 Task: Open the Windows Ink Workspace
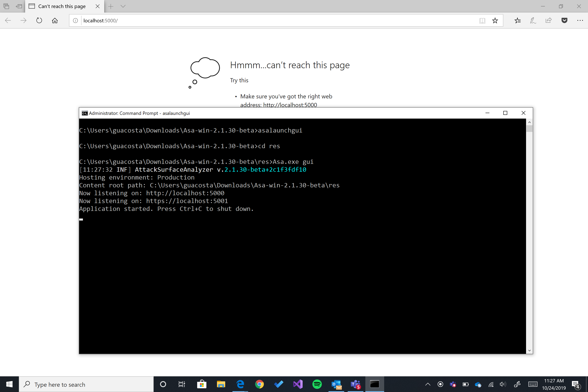click(517, 384)
